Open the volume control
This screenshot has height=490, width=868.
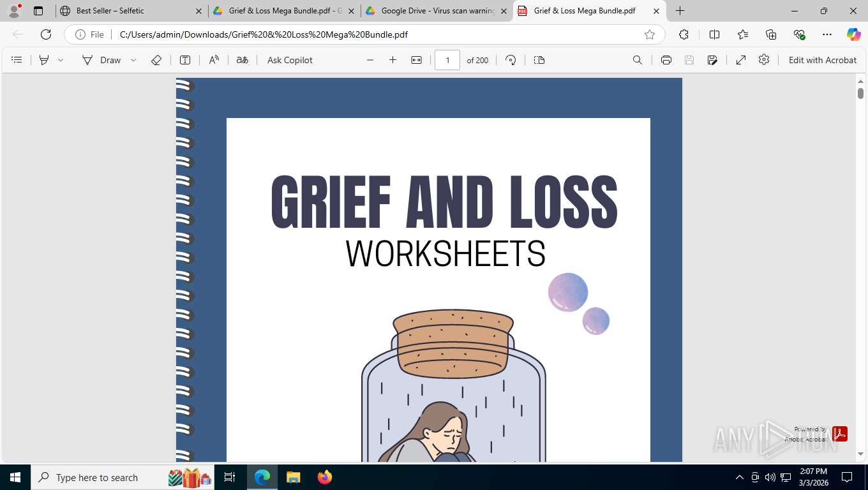tap(770, 477)
